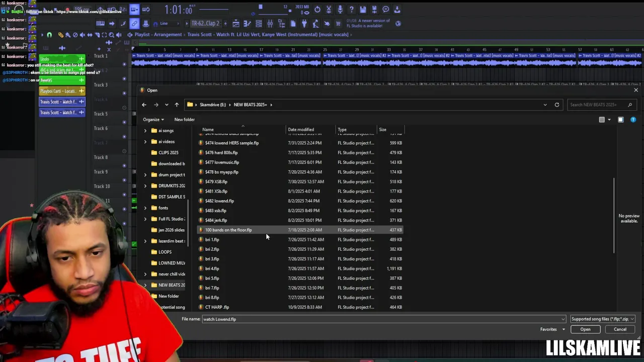The width and height of the screenshot is (644, 362).
Task: Select the pencil draw tool in playlist toolbar
Action: coord(61,35)
